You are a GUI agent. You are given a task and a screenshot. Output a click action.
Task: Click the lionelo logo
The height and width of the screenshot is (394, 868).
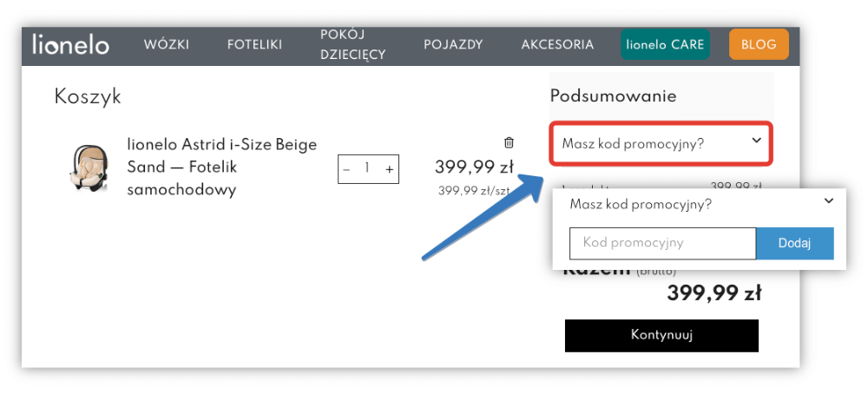pyautogui.click(x=71, y=44)
